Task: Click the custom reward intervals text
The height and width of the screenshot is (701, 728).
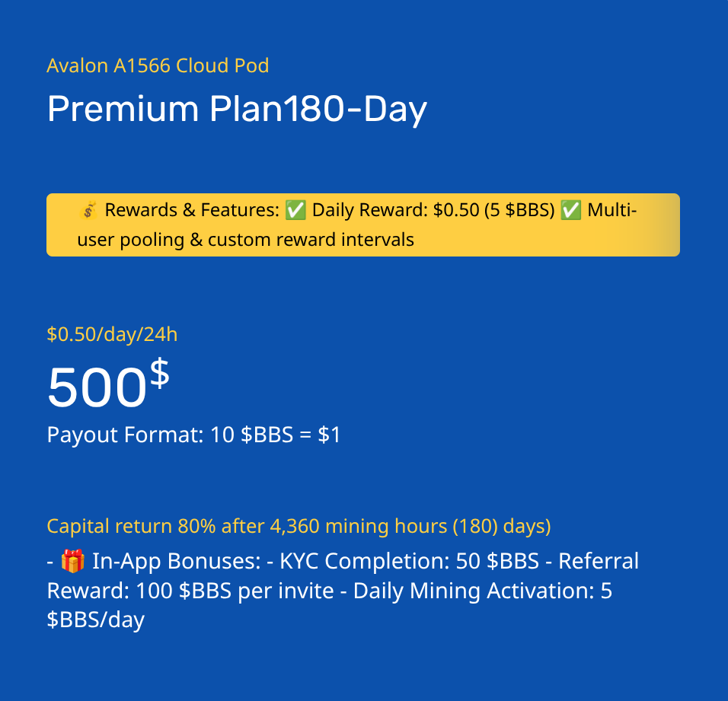Action: pos(311,240)
